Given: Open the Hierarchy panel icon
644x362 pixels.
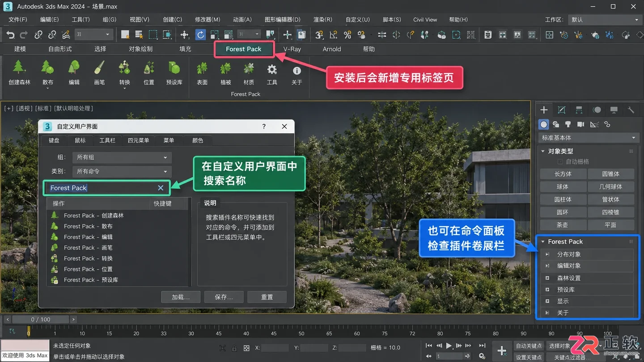Looking at the screenshot, I should 579,110.
